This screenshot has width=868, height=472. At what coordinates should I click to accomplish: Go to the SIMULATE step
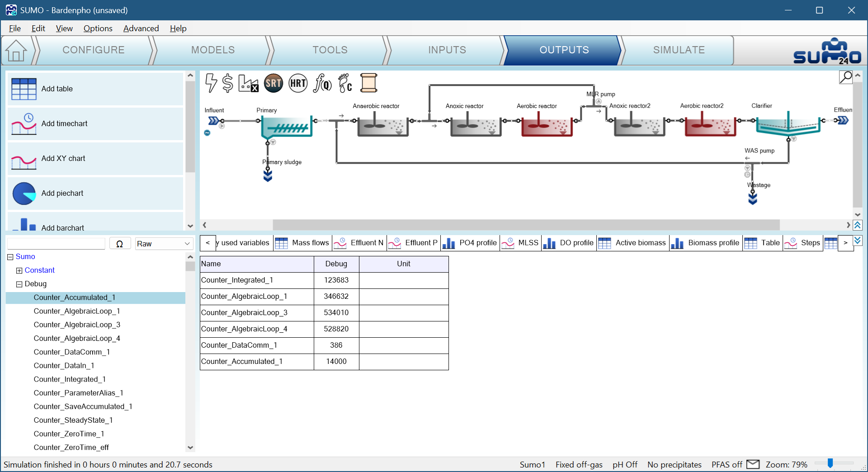pos(678,50)
